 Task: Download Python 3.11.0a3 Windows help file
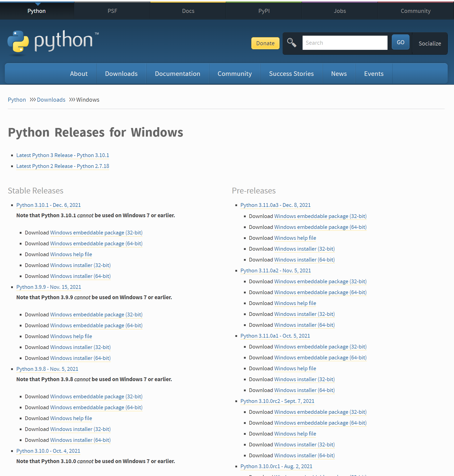pos(295,238)
